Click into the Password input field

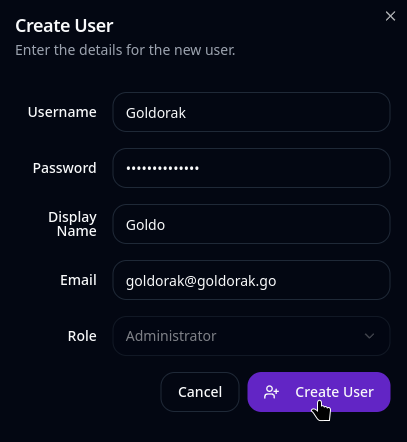[251, 168]
